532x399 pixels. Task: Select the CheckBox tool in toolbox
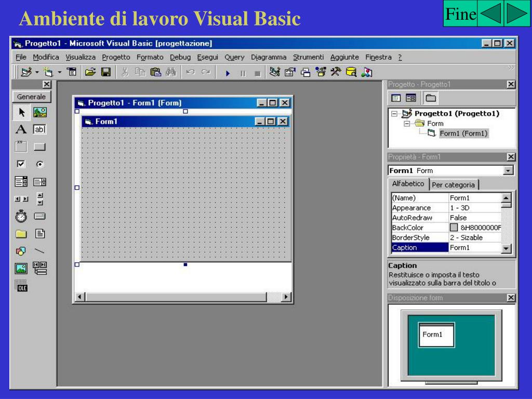(21, 164)
